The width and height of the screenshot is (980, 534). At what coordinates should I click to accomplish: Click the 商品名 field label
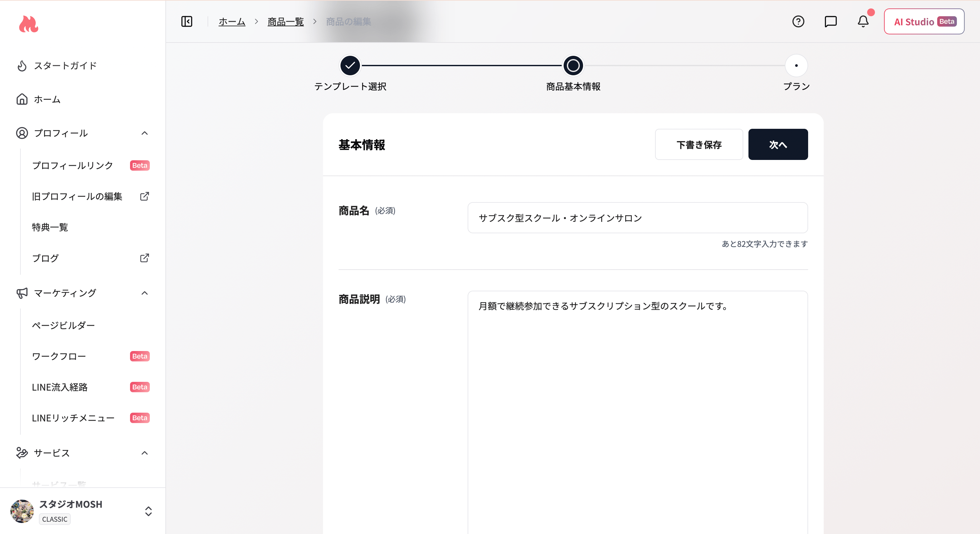click(x=354, y=211)
